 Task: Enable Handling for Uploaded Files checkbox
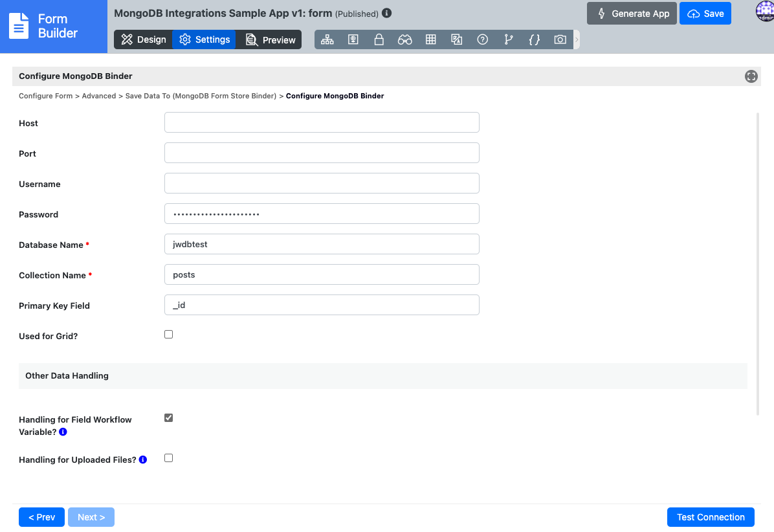point(169,458)
